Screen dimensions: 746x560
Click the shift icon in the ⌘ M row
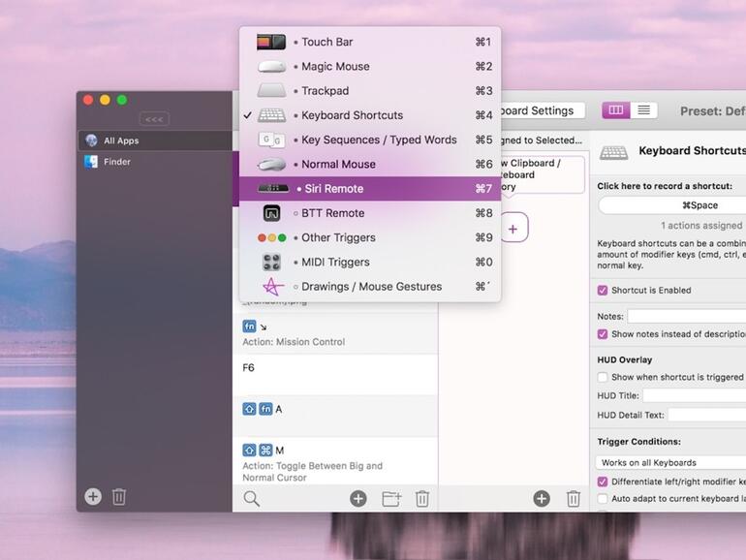tap(249, 451)
